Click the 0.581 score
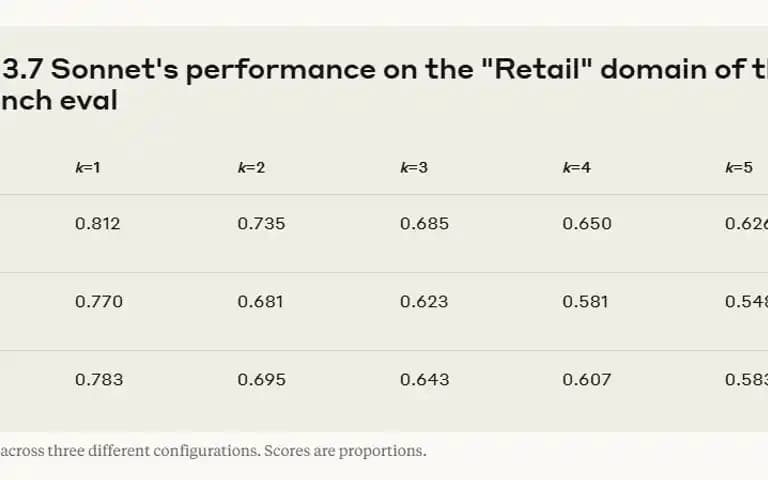768x480 pixels. coord(585,302)
